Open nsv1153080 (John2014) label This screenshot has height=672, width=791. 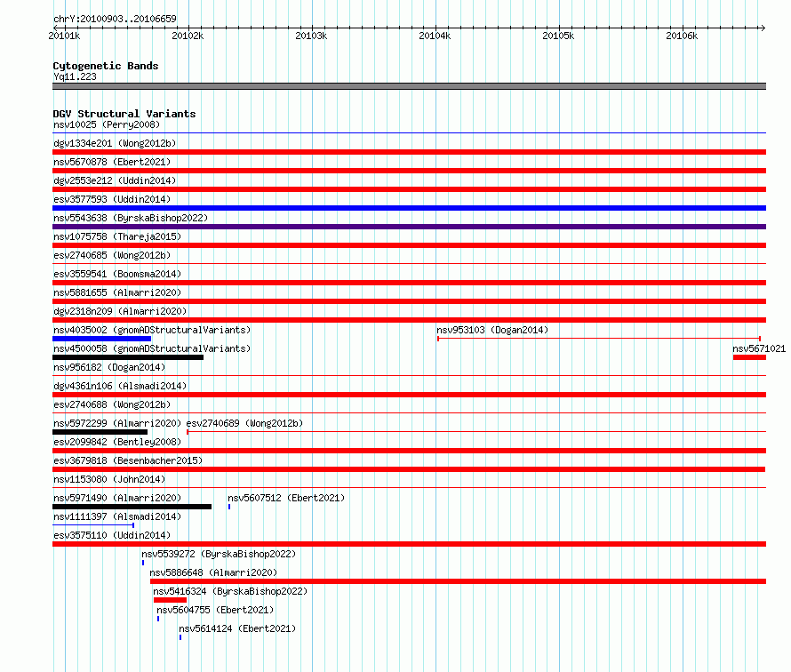point(109,479)
